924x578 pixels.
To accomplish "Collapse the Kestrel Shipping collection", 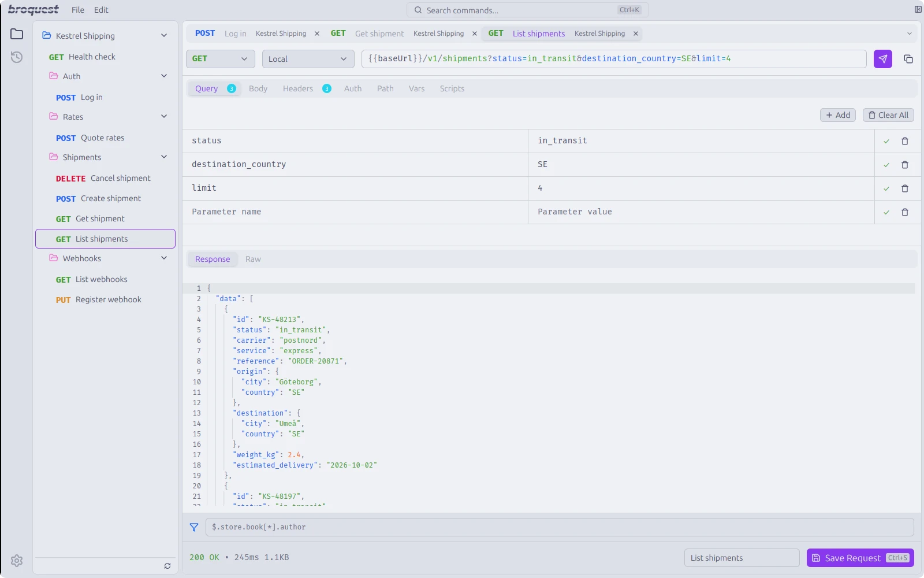I will point(164,36).
